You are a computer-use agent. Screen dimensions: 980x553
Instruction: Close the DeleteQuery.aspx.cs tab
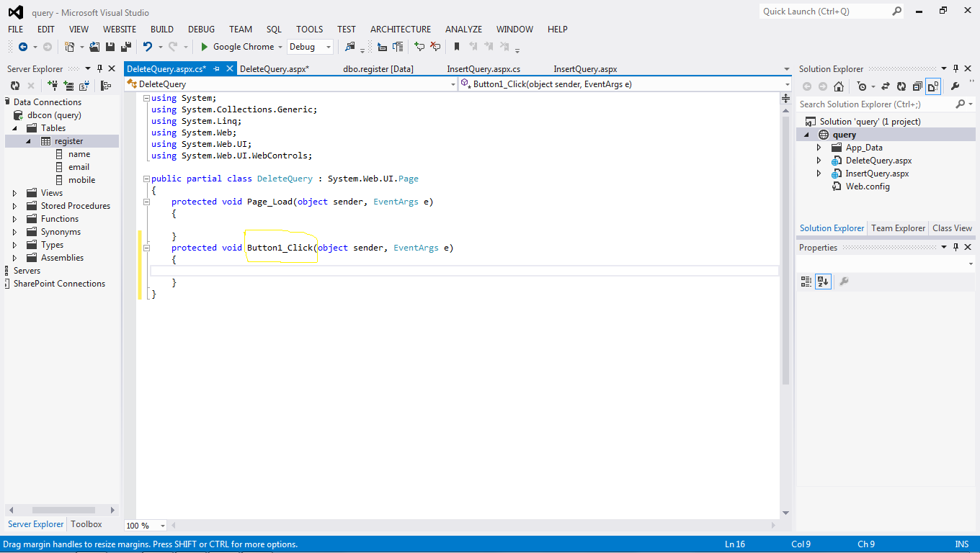tap(231, 68)
